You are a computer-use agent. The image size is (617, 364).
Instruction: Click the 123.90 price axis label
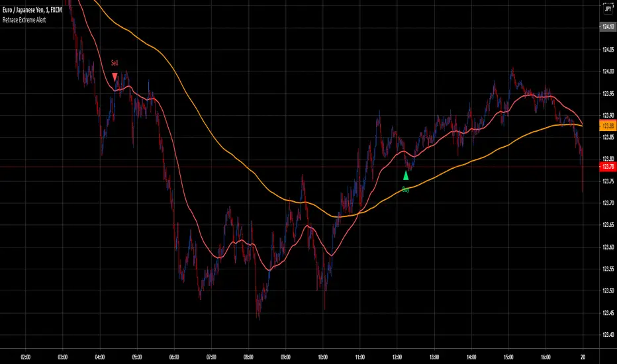coord(608,115)
